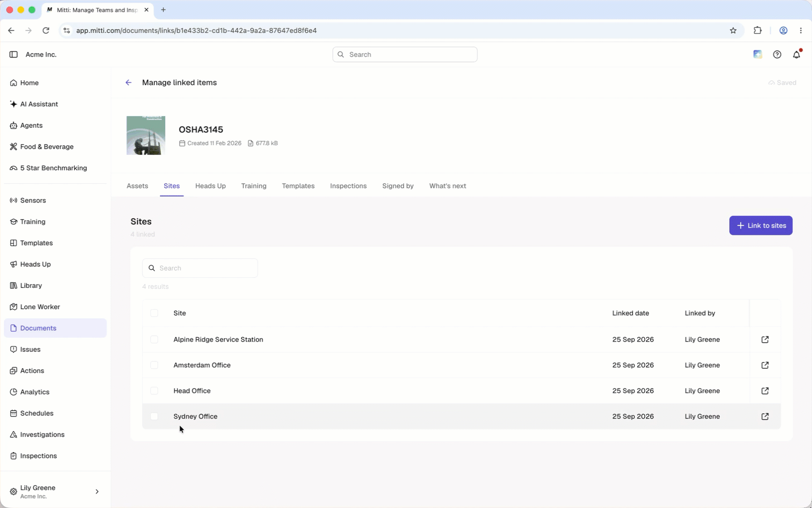Open Documents in sidebar
Viewport: 812px width, 508px height.
pos(55,328)
